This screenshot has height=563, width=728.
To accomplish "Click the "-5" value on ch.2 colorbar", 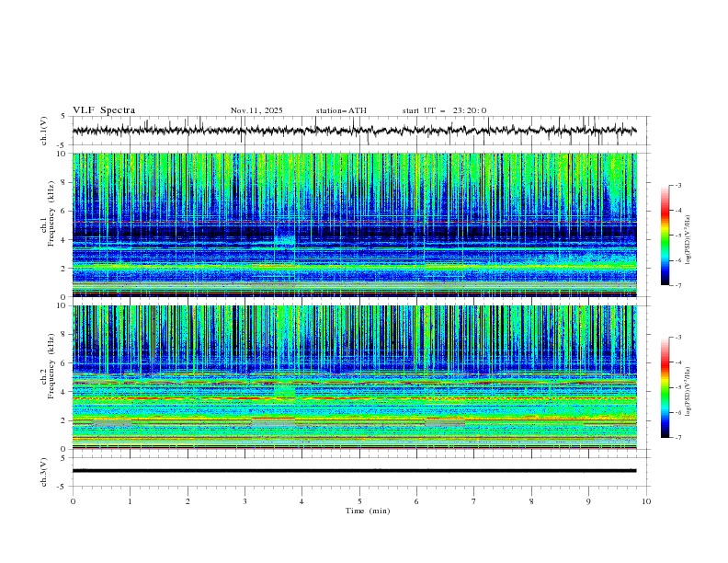I will (677, 387).
